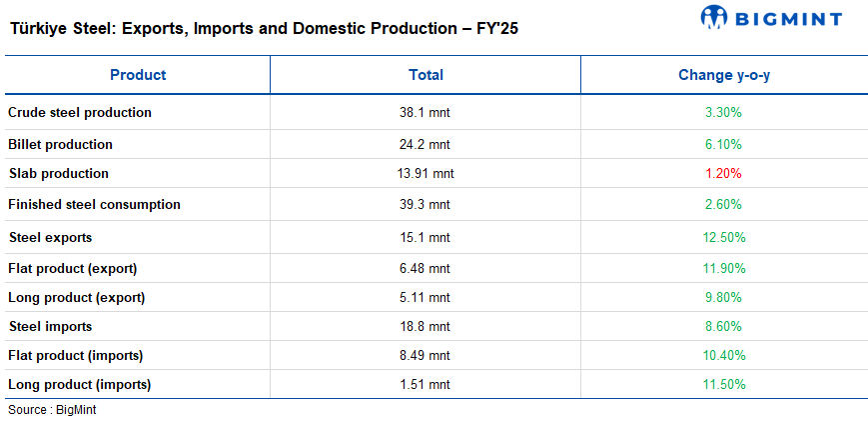Click the Steel imports 18.8 mnt total
The width and height of the screenshot is (868, 422).
point(426,327)
